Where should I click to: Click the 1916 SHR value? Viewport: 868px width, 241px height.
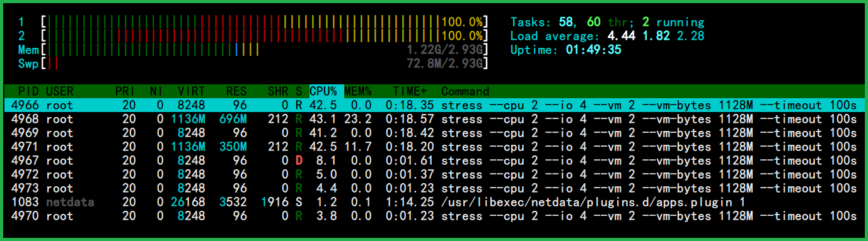[x=275, y=202]
